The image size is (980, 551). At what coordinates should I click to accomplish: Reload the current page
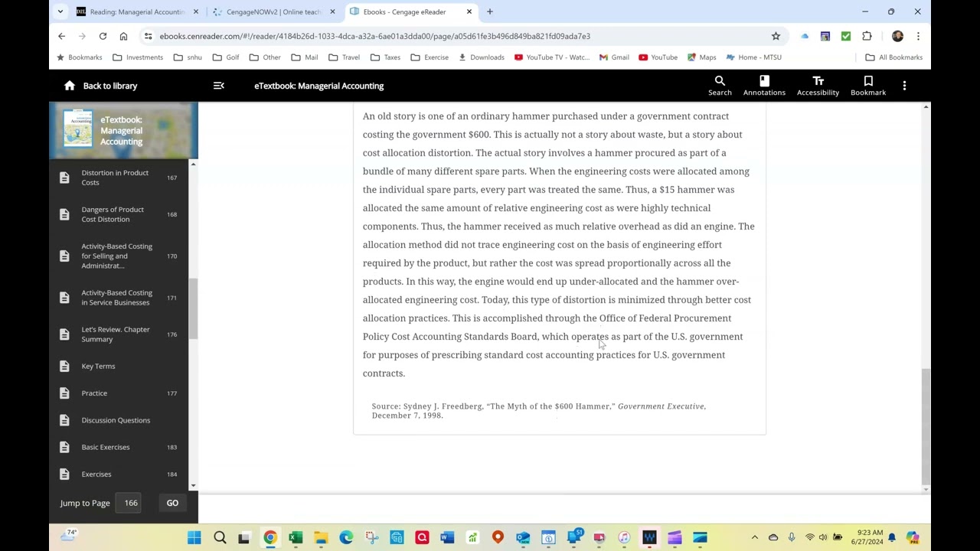[103, 36]
